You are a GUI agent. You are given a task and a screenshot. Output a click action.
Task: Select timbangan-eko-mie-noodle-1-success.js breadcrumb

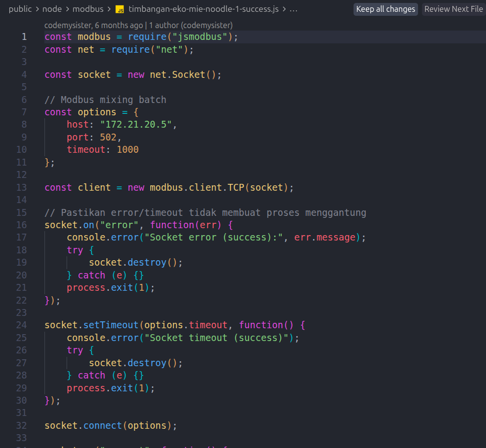tap(204, 9)
